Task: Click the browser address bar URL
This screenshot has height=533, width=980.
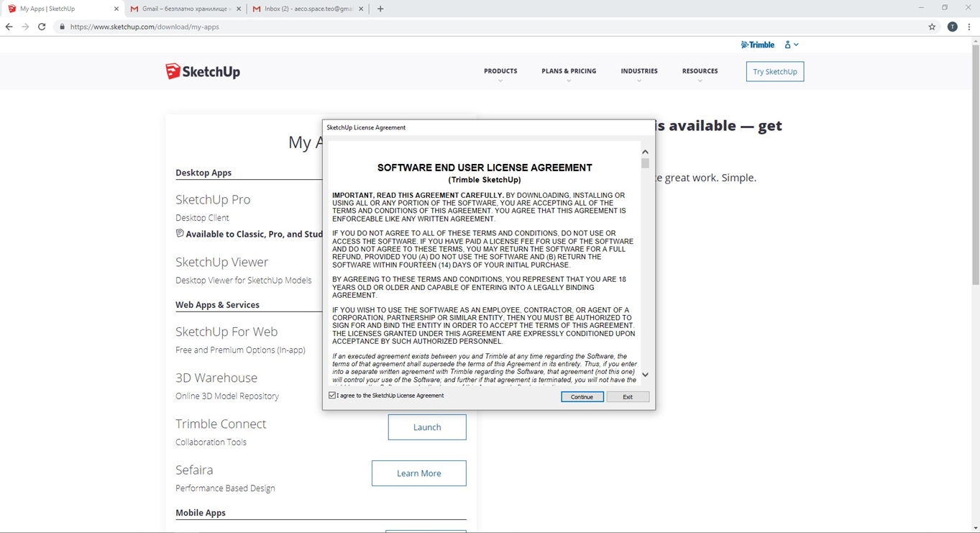Action: tap(145, 27)
